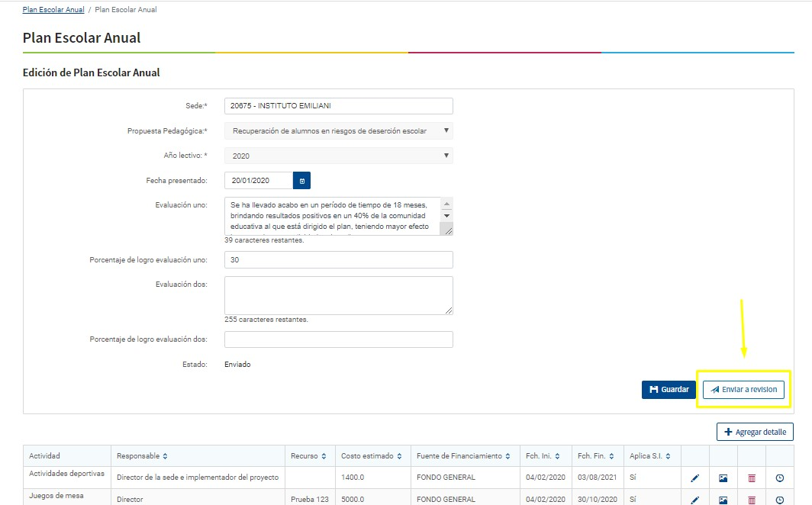Sort table by Costo estimado column
812x505 pixels.
(x=372, y=456)
